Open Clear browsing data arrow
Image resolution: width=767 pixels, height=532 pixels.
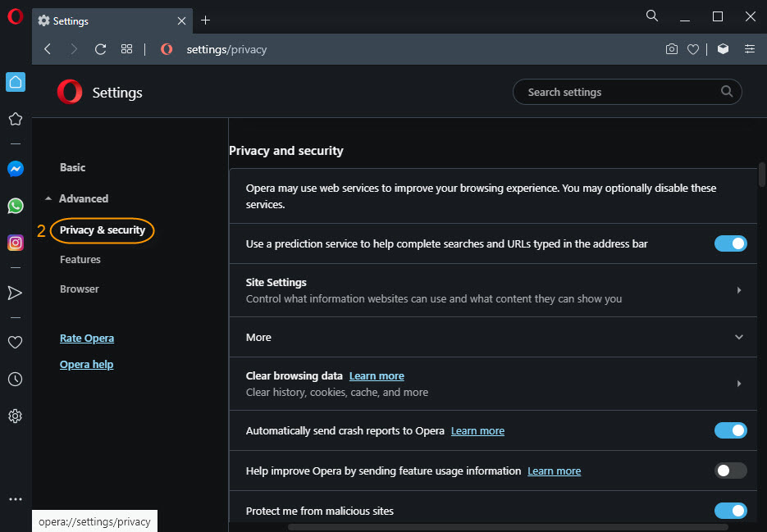[738, 384]
